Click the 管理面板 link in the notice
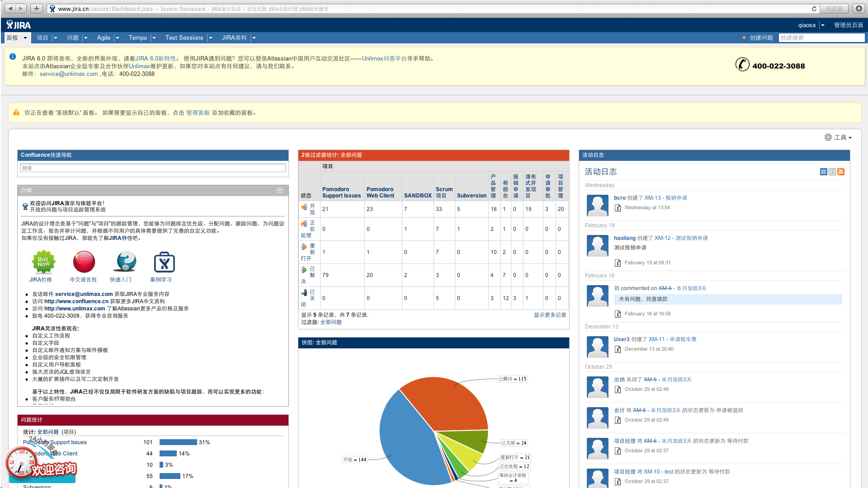Viewport: 868px width, 488px height. pos(198,113)
